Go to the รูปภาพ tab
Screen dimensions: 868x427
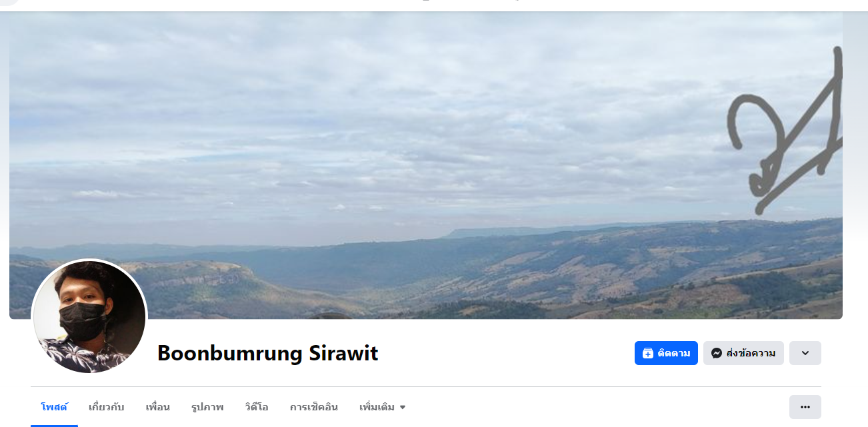pyautogui.click(x=207, y=407)
